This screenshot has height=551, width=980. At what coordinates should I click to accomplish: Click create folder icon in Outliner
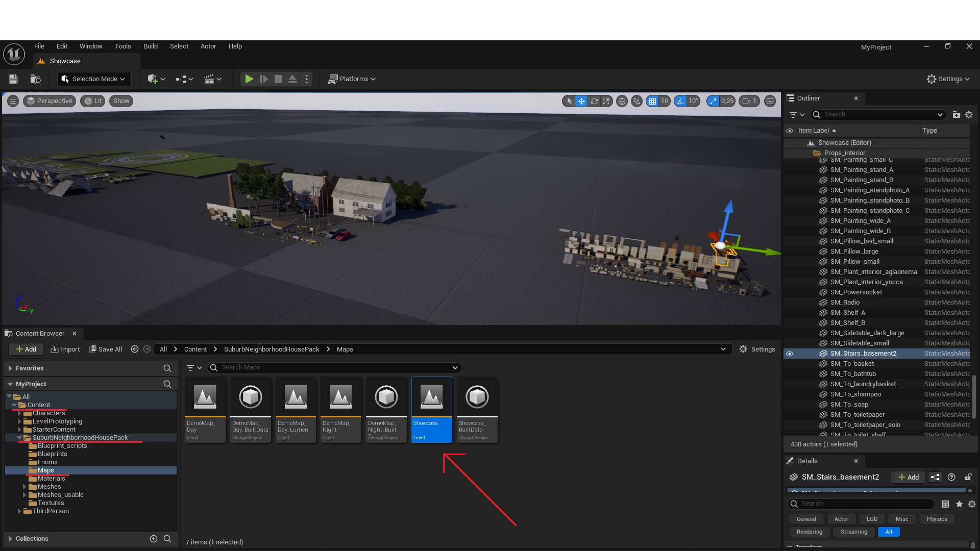(956, 115)
